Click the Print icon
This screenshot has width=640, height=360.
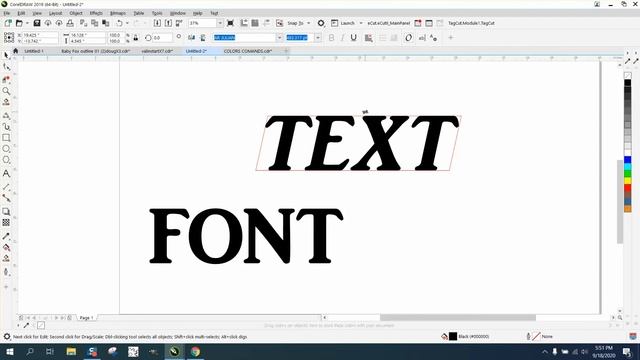(70, 23)
